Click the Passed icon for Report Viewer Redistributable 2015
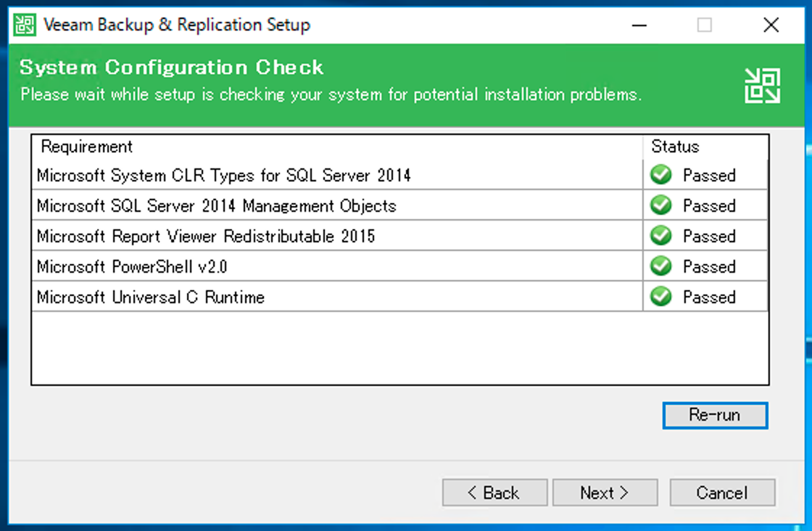 660,235
